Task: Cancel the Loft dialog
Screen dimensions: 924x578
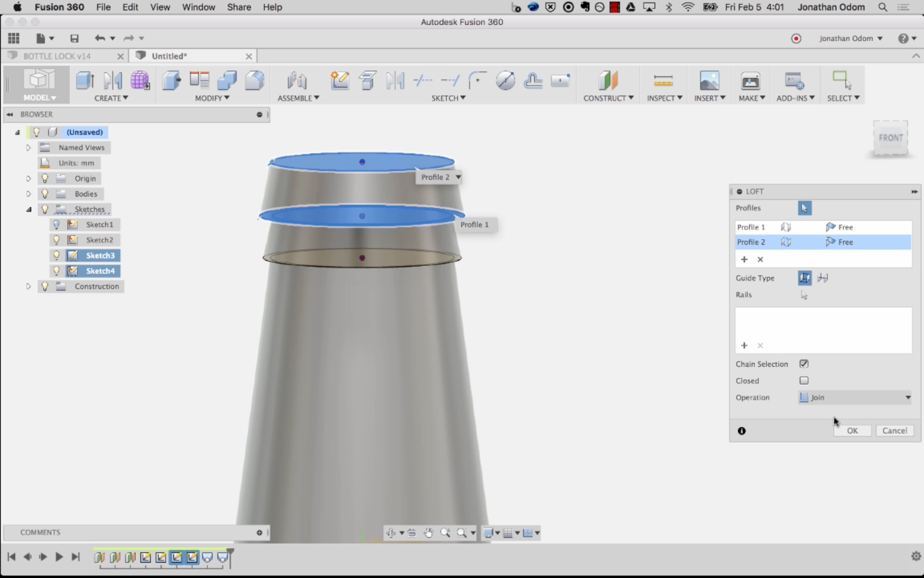Action: coord(894,431)
